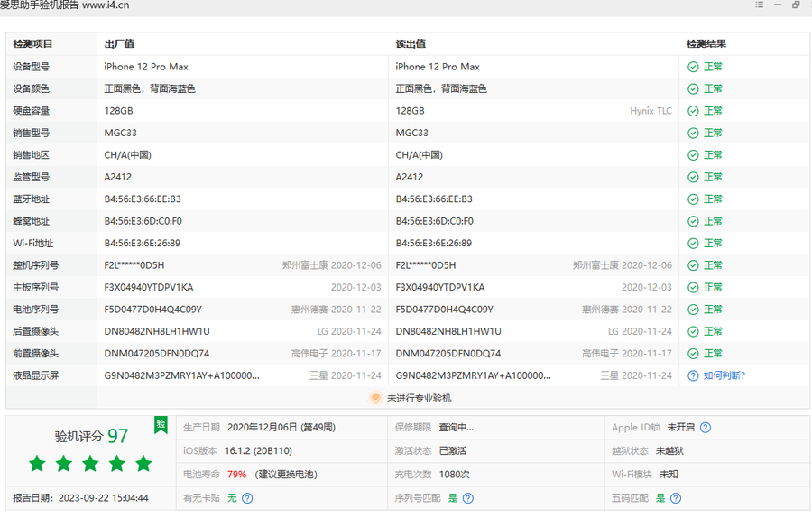Select read-out cellular address B4:56:E3:6D:C0:F0
The width and height of the screenshot is (812, 518).
coord(435,221)
